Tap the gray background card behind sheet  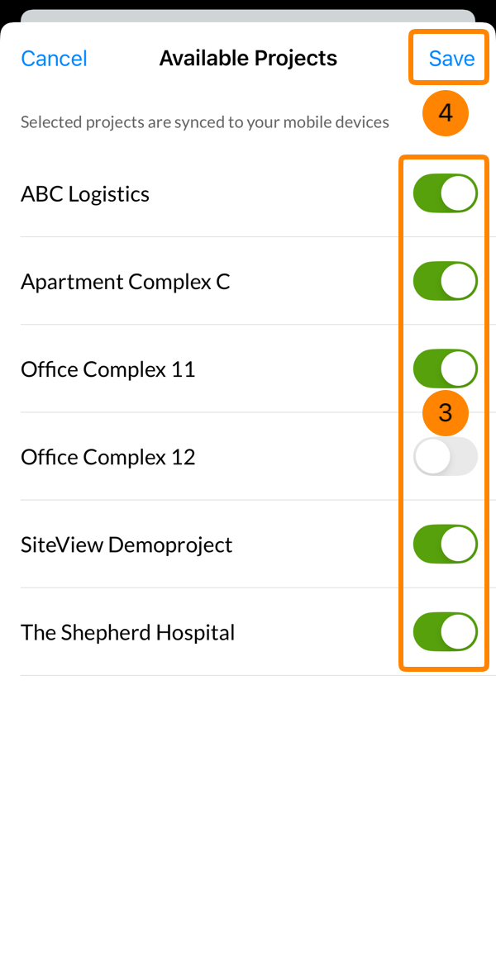pos(248,16)
